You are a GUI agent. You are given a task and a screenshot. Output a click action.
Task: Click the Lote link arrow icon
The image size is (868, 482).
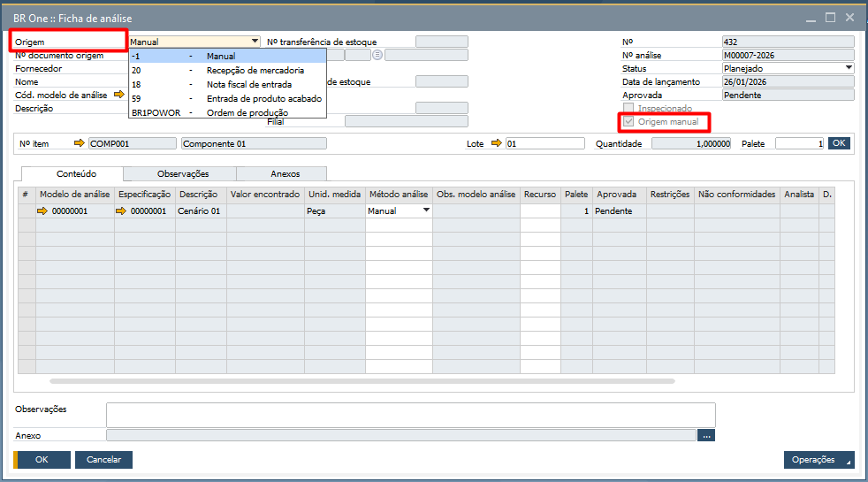coord(496,143)
